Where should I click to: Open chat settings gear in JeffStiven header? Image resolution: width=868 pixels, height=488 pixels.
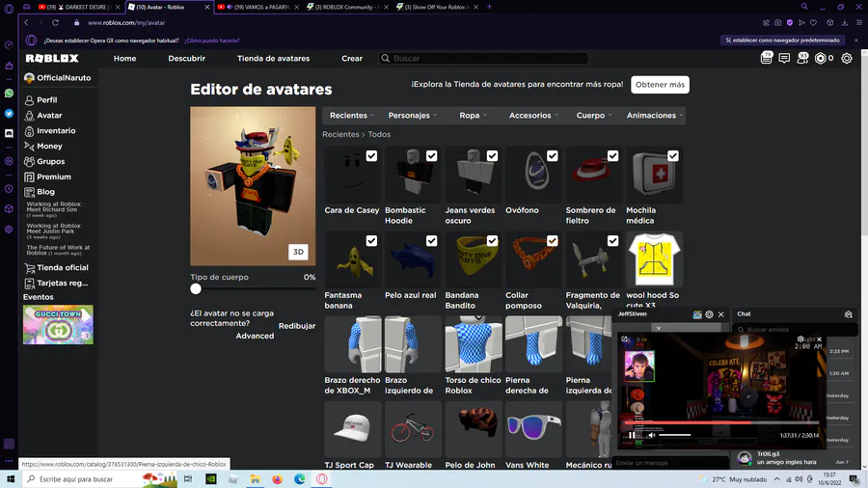709,314
